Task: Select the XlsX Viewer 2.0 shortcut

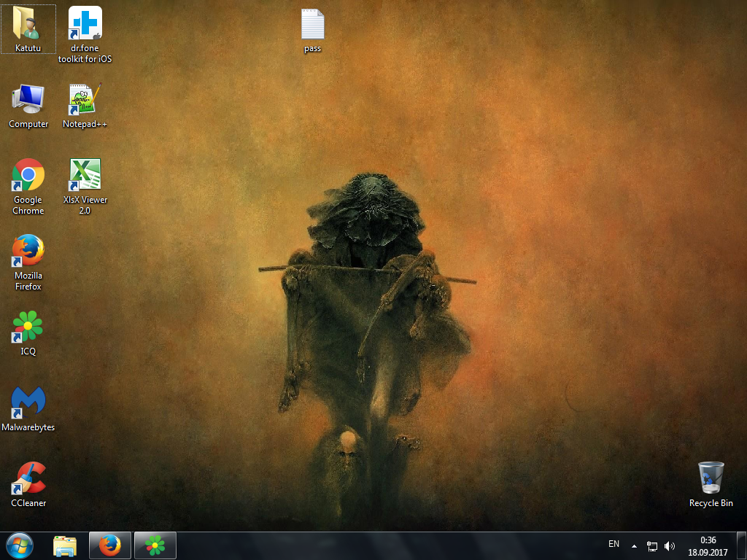Action: [85, 176]
